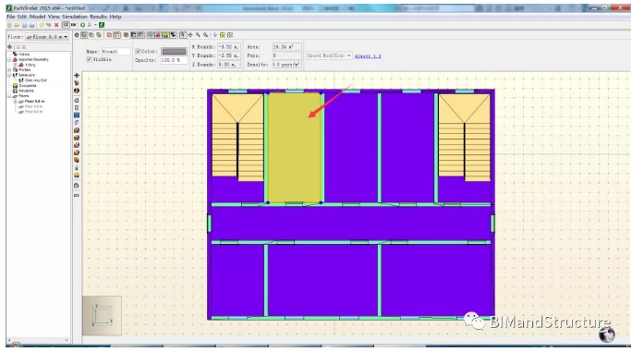
Task: Expand the Floor 0.0 m tree node
Action: (15, 101)
